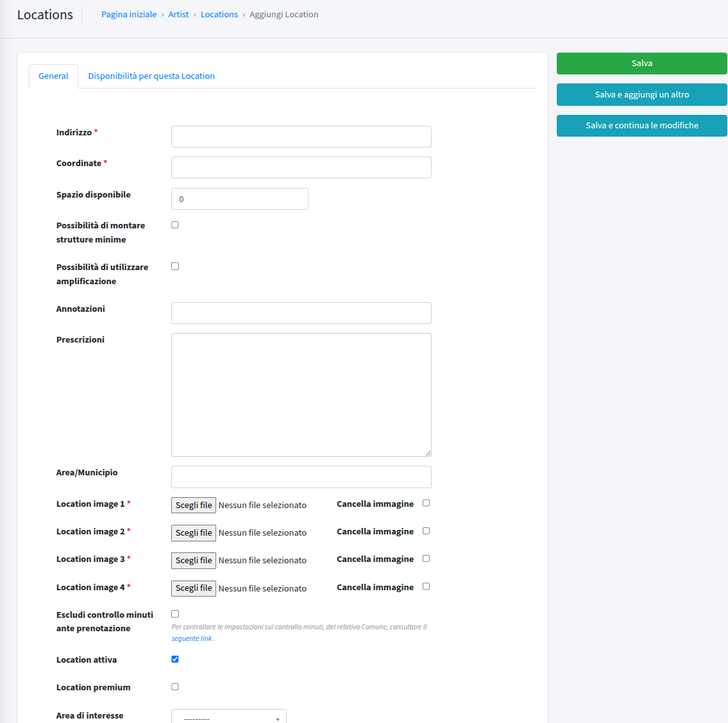This screenshot has width=728, height=723.
Task: Click inside the Prescrizioni text area
Action: pyautogui.click(x=301, y=395)
